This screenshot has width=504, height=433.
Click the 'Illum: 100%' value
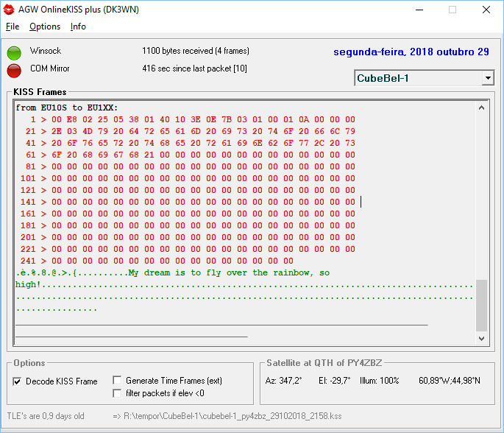(x=379, y=381)
